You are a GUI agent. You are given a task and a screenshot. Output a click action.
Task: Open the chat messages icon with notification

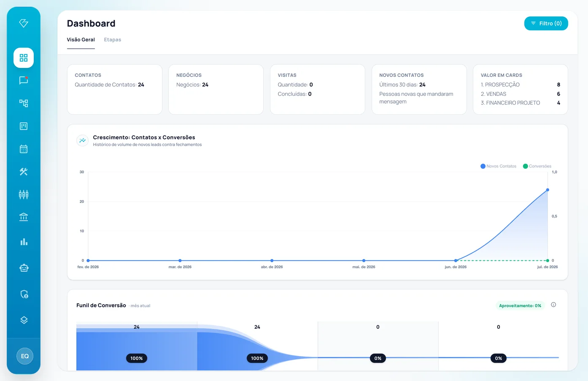click(x=24, y=80)
